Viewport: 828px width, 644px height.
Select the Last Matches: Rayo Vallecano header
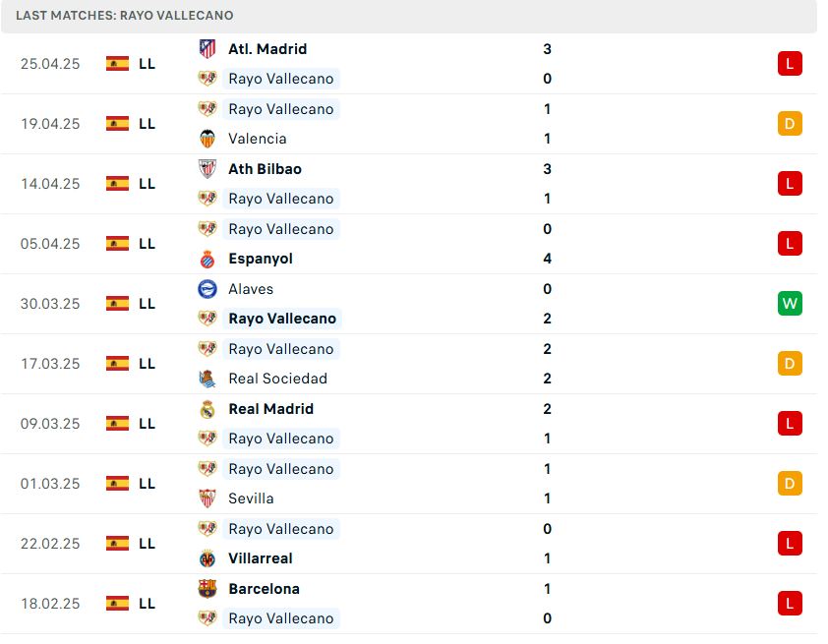pyautogui.click(x=124, y=16)
